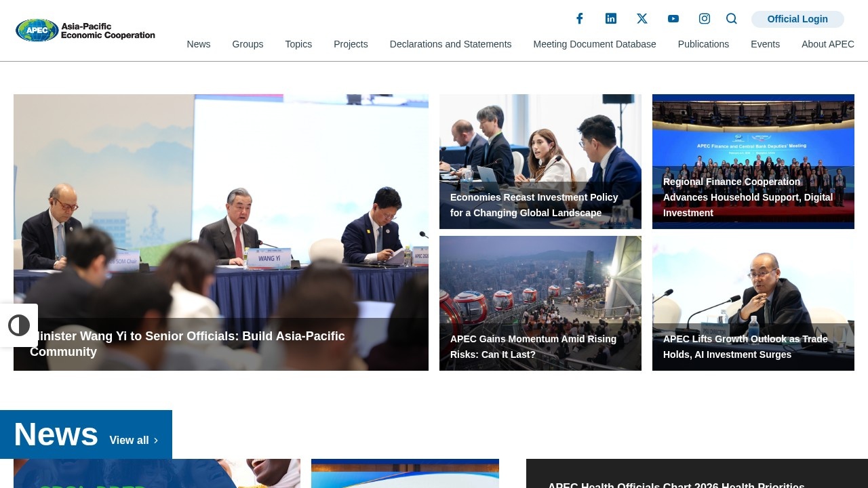Expand the Topics navigation menu
868x488 pixels.
298,44
